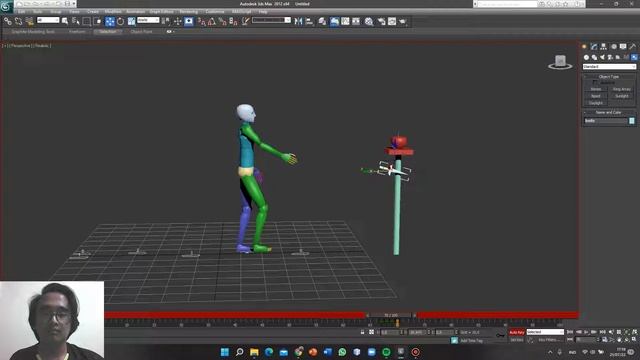Open the Realistic shading viewport menu

click(x=42, y=46)
